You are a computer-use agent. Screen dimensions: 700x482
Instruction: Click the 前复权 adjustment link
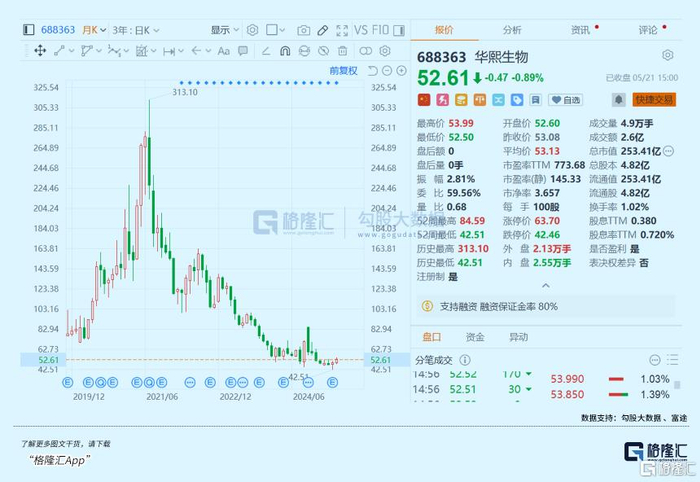pos(343,71)
